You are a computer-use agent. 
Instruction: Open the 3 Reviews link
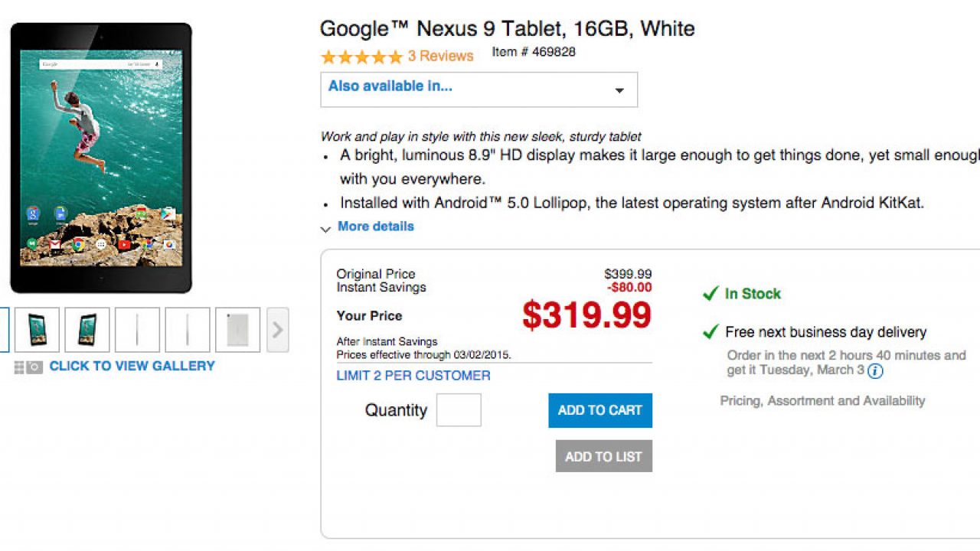pyautogui.click(x=440, y=56)
